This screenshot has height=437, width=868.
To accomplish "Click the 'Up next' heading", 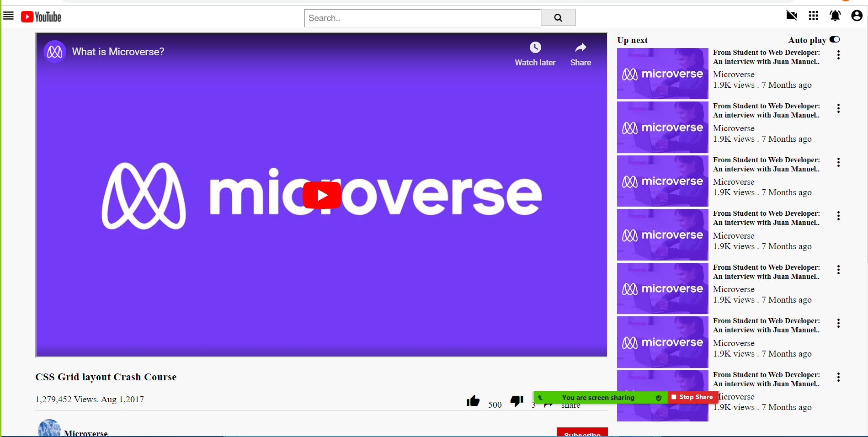I will 632,40.
